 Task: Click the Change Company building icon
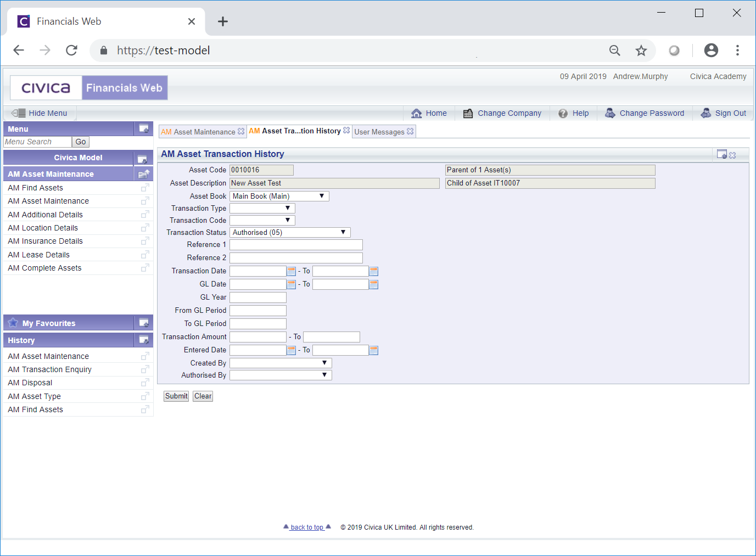tap(468, 113)
